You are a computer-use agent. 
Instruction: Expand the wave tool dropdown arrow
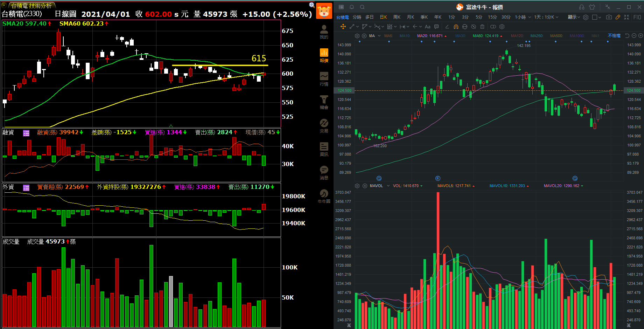(383, 27)
